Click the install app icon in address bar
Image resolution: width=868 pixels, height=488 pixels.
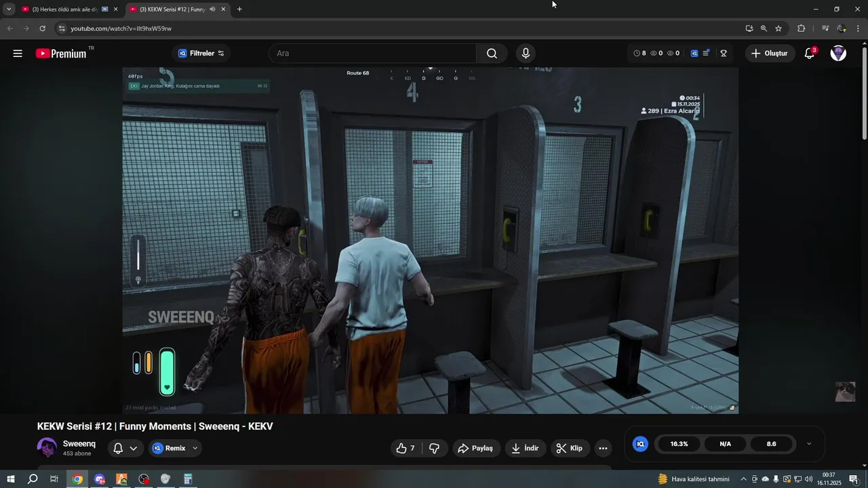pyautogui.click(x=749, y=28)
